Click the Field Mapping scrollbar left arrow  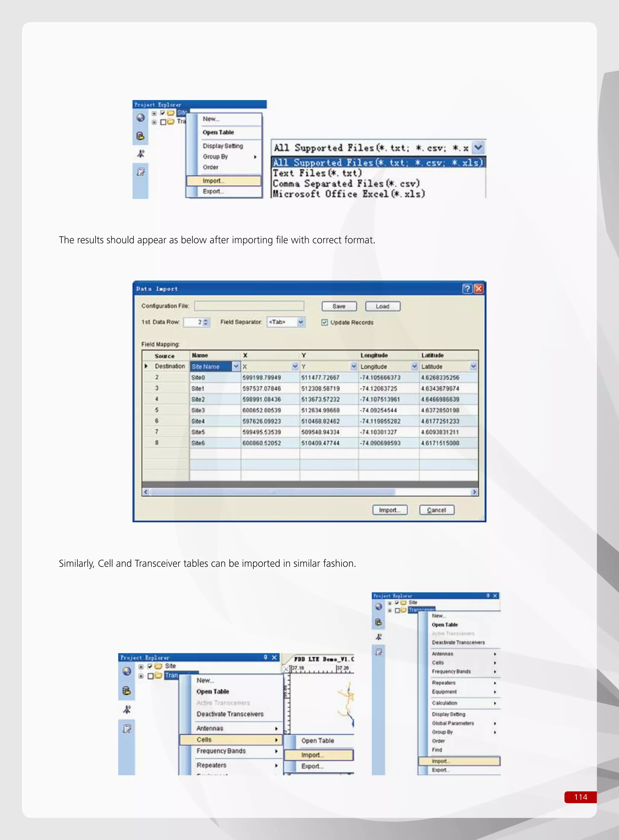pos(146,492)
